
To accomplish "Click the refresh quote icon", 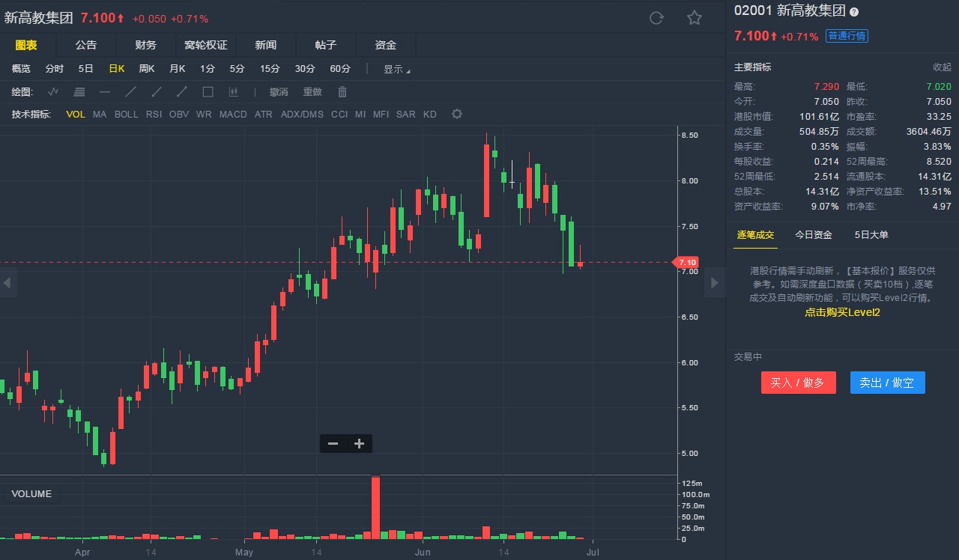I will click(656, 18).
